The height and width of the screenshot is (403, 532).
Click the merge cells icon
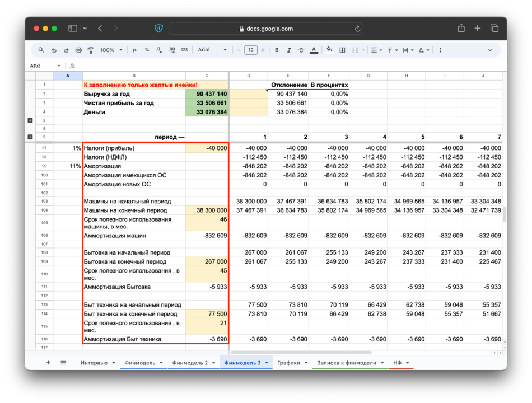click(x=355, y=50)
